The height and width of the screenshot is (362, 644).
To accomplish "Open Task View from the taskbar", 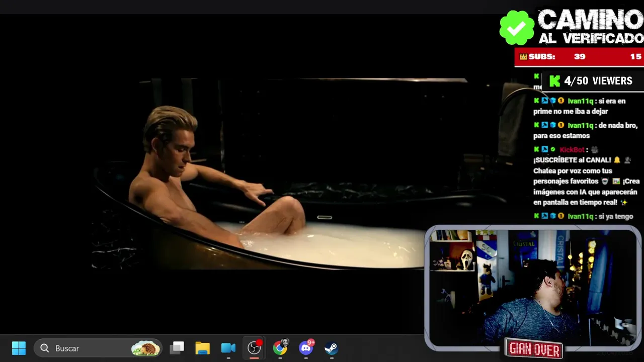I will pyautogui.click(x=177, y=348).
